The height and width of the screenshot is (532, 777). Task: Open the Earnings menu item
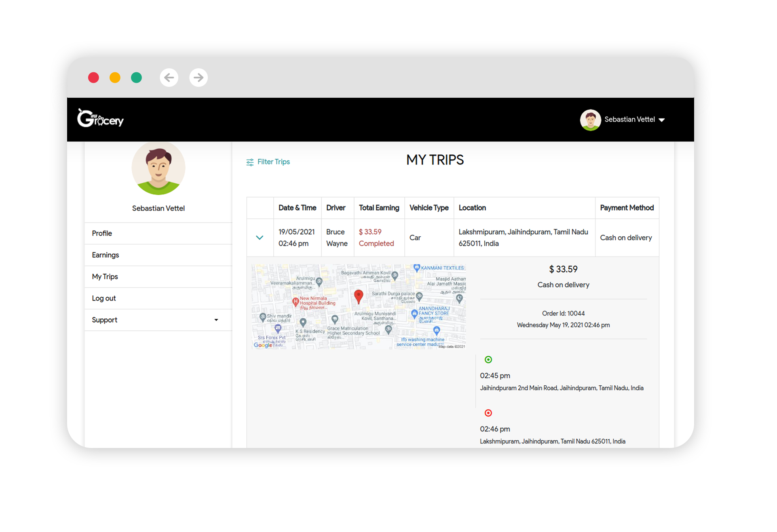158,255
